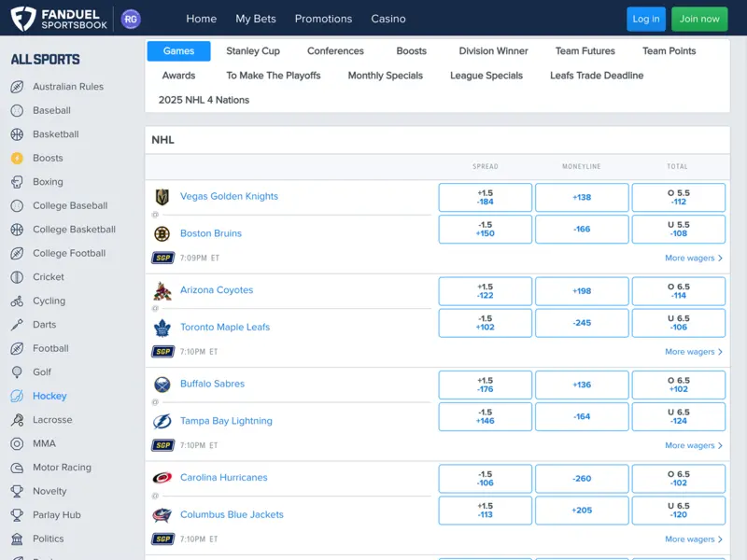The height and width of the screenshot is (560, 747).
Task: Open the Promotions menu item
Action: click(x=323, y=18)
